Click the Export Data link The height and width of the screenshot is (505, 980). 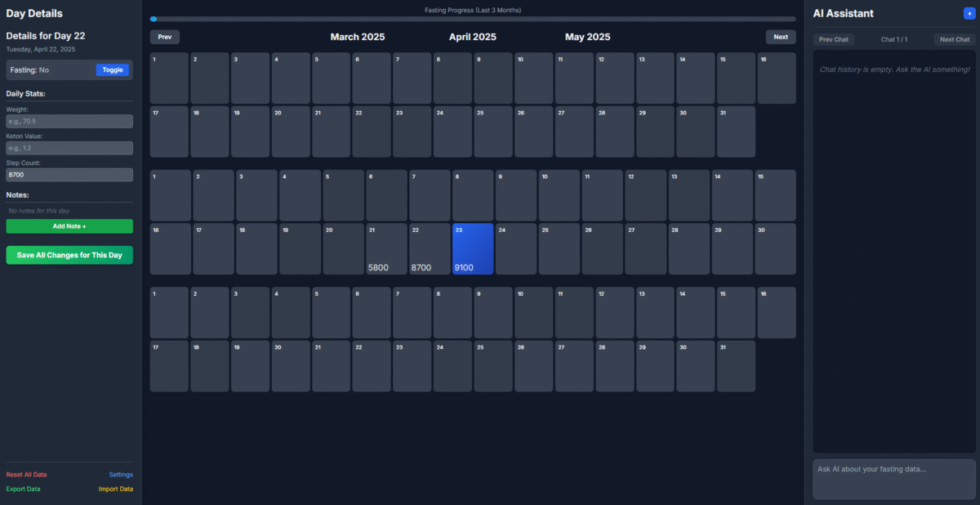pyautogui.click(x=23, y=489)
